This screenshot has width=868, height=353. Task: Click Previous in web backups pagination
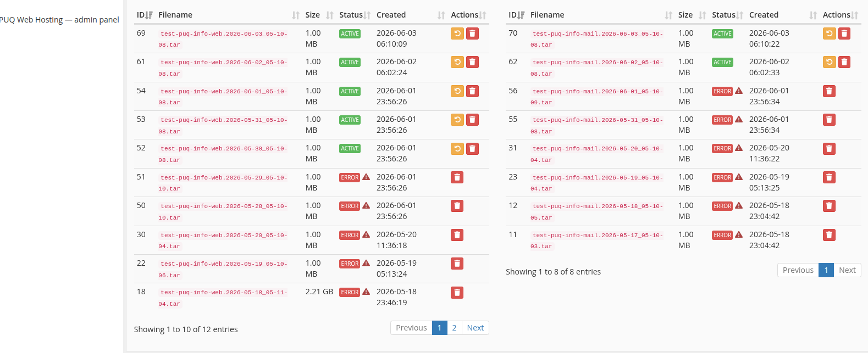(411, 328)
